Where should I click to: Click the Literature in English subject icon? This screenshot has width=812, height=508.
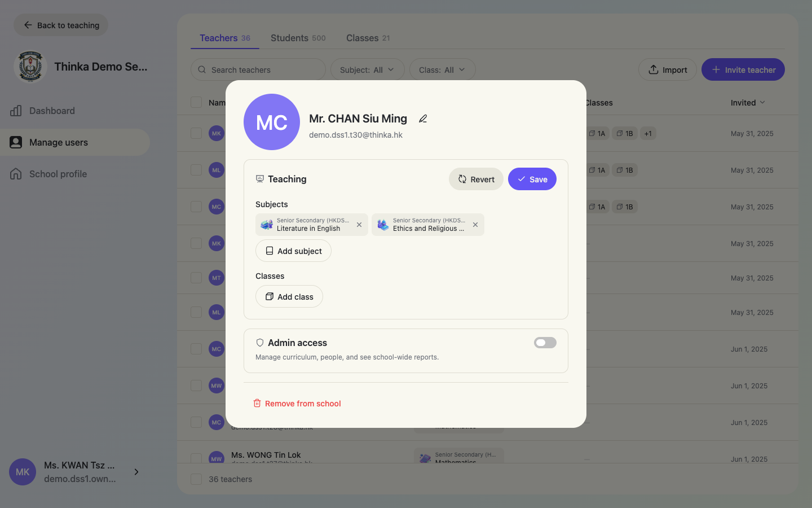tap(267, 225)
